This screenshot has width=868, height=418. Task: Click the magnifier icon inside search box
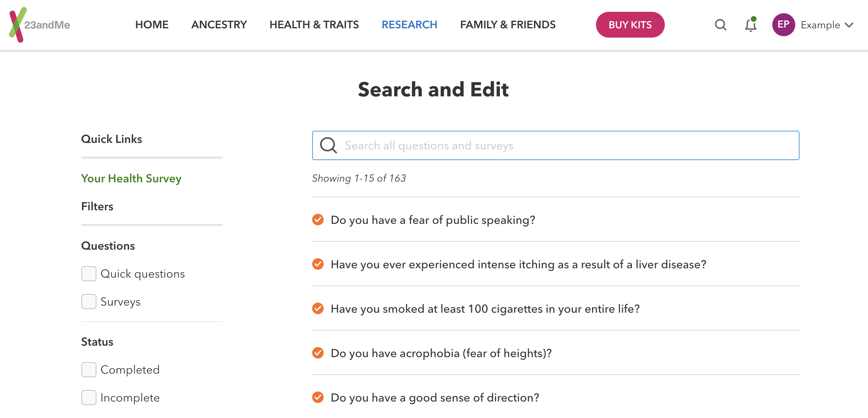[328, 145]
